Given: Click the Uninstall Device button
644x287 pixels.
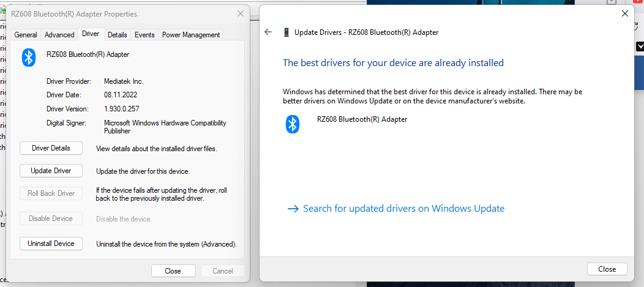Looking at the screenshot, I should (51, 244).
